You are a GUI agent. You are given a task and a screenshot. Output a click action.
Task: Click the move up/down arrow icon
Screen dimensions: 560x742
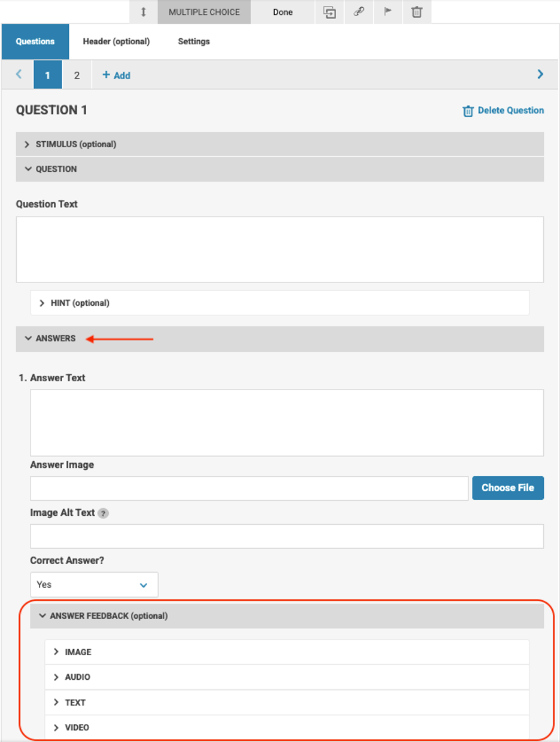point(144,12)
